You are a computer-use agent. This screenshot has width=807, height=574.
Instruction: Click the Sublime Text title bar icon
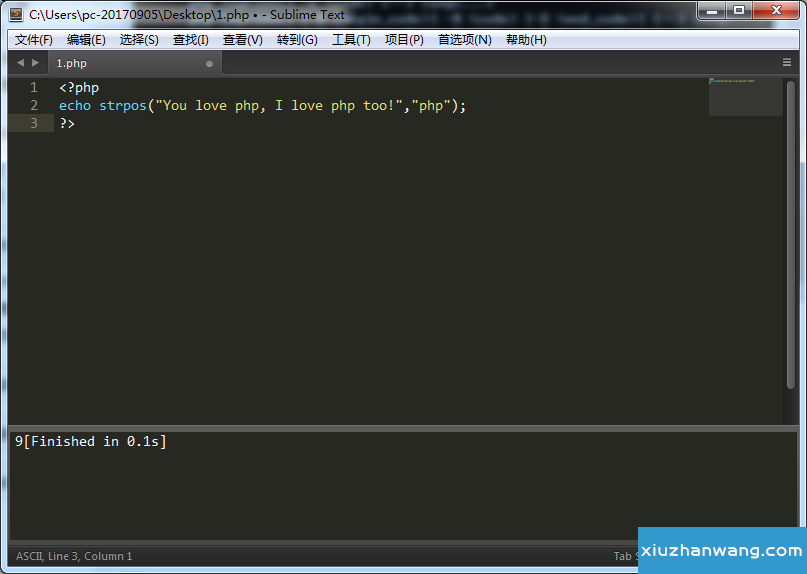tap(16, 14)
